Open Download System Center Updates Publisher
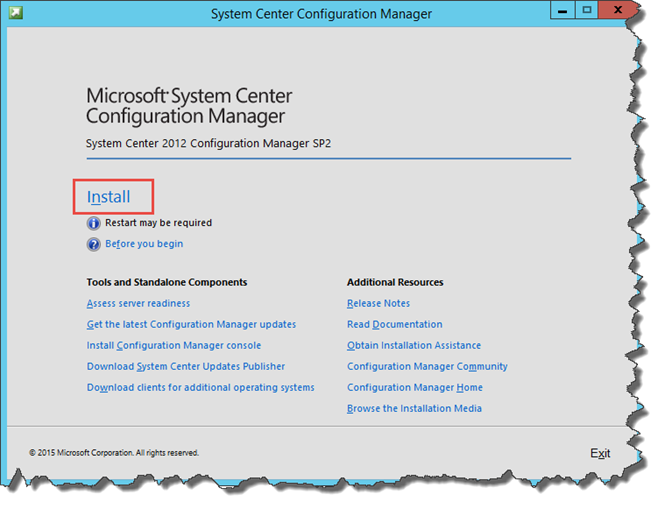 pos(186,366)
